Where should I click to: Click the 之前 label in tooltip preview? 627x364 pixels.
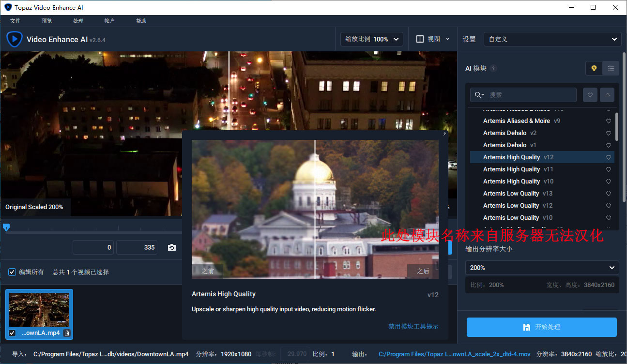(208, 271)
